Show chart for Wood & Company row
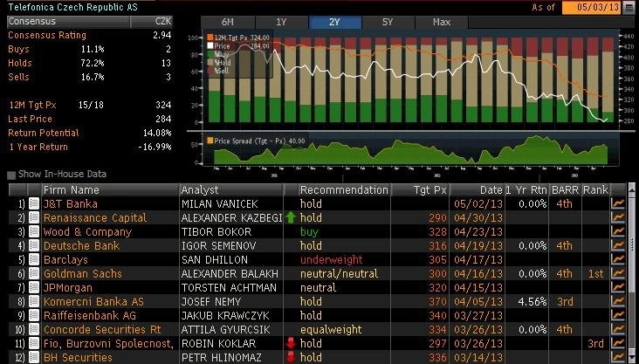This screenshot has height=364, width=639. [618, 231]
